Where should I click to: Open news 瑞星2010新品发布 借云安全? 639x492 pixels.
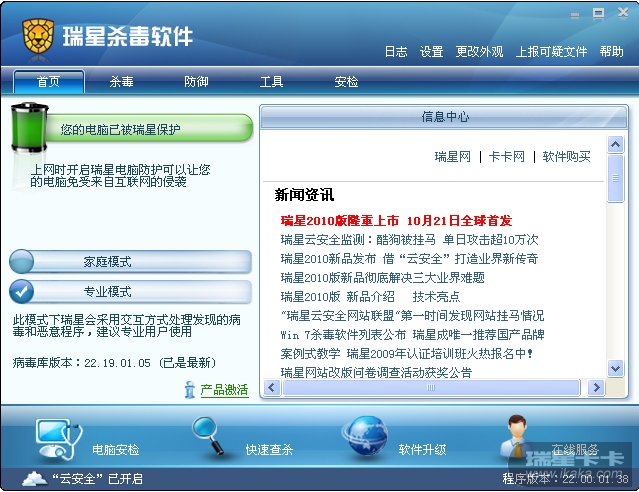point(409,259)
